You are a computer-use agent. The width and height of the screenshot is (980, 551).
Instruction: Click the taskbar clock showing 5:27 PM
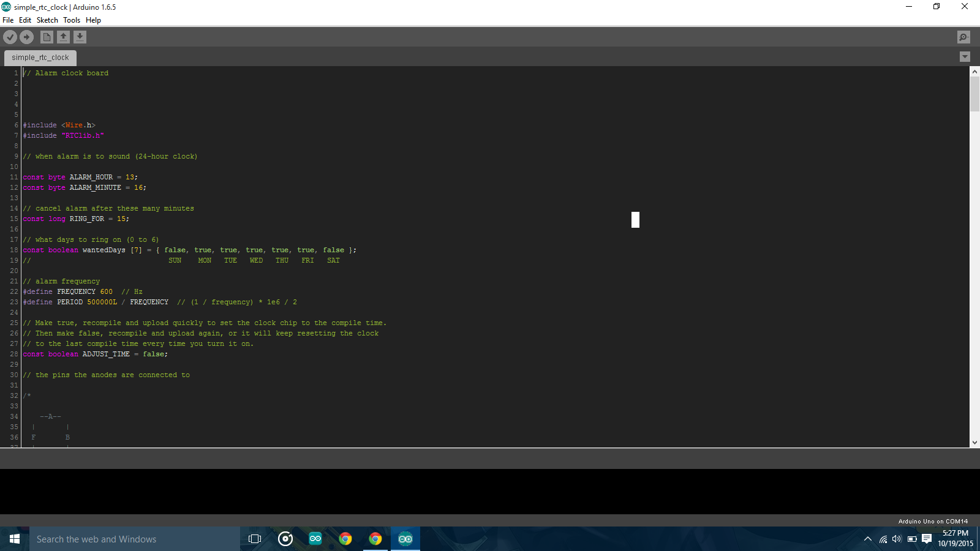(956, 539)
